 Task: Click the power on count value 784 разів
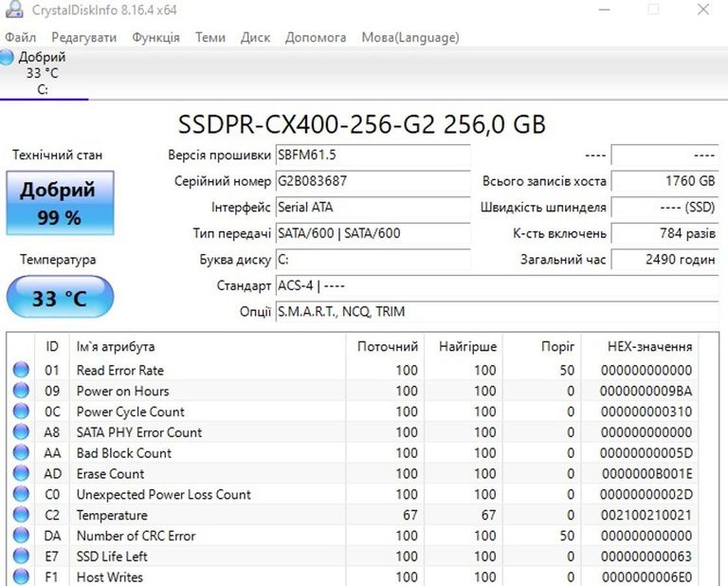coord(664,233)
